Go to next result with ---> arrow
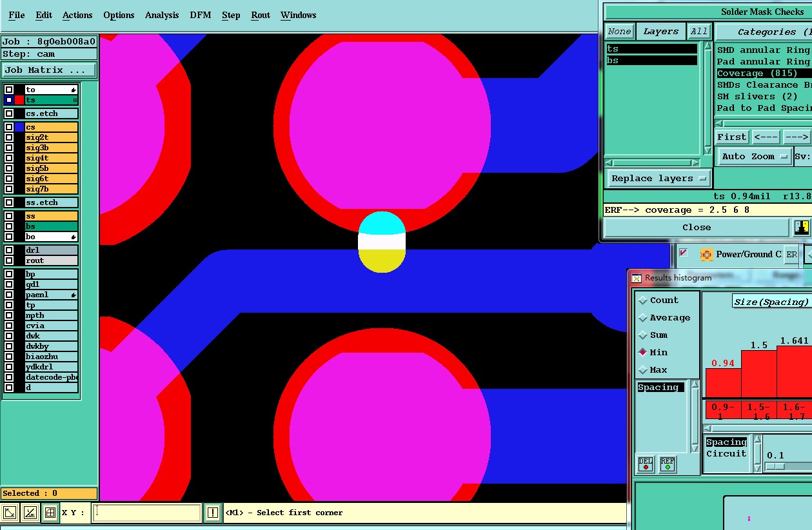This screenshot has height=530, width=812. [x=797, y=137]
